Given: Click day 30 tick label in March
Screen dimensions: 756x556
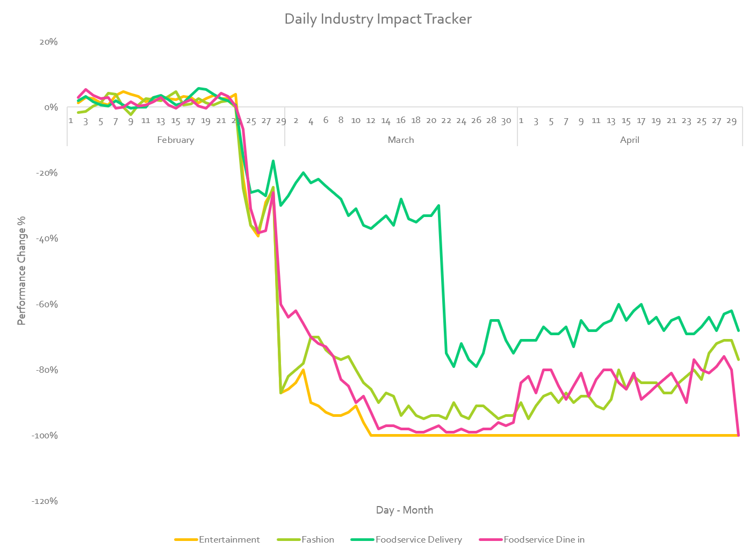Looking at the screenshot, I should pos(506,121).
